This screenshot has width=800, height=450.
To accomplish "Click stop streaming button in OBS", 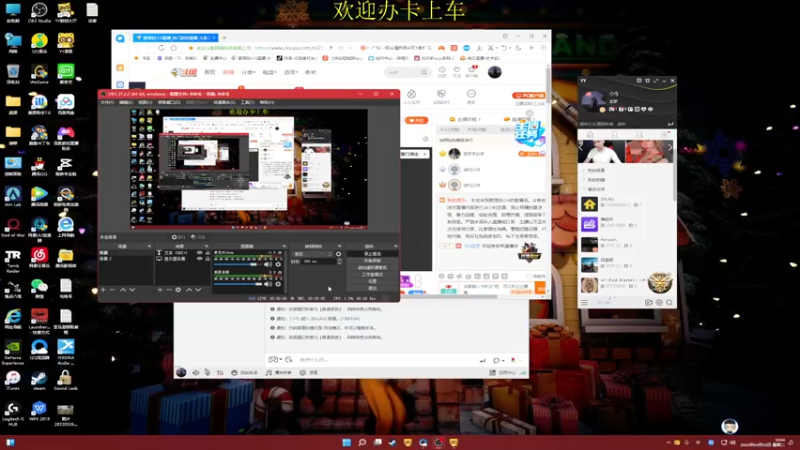I will pyautogui.click(x=372, y=254).
